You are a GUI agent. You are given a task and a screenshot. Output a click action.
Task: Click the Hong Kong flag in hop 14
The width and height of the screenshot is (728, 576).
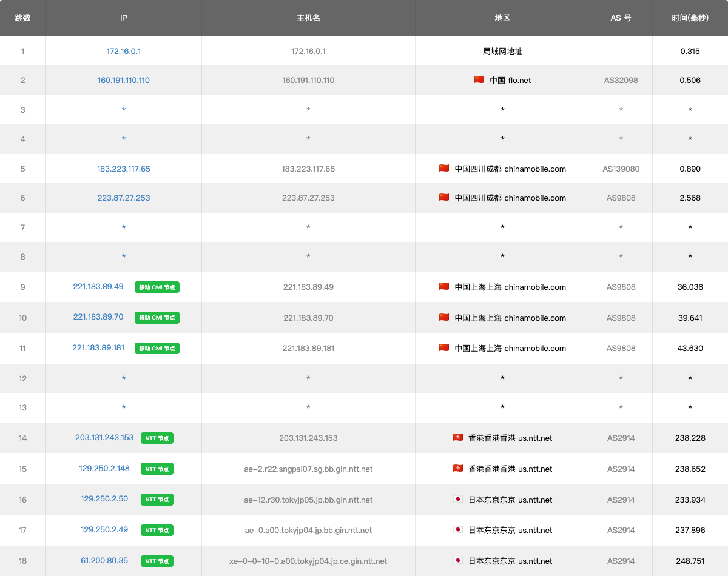point(458,437)
